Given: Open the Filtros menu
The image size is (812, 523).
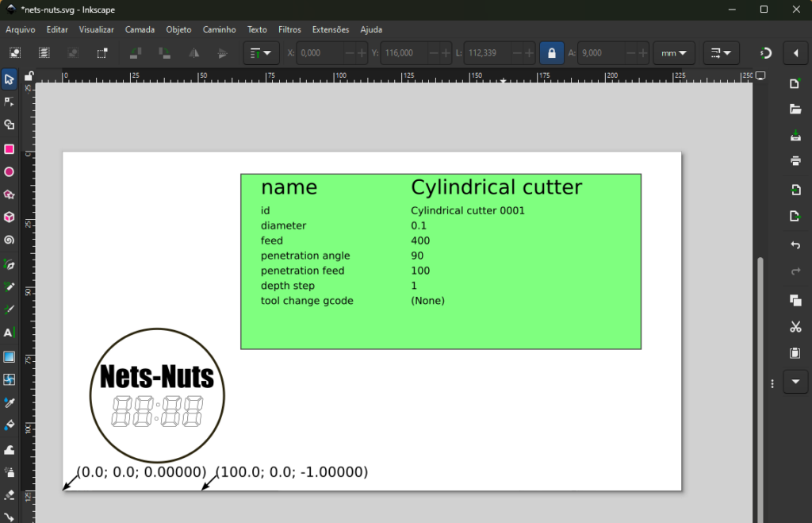Looking at the screenshot, I should pyautogui.click(x=289, y=29).
